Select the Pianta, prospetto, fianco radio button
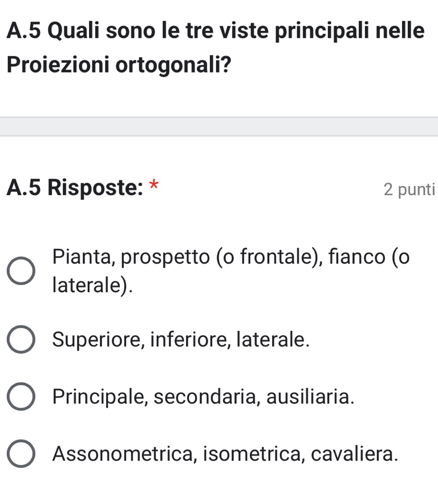This screenshot has width=438, height=504. (21, 271)
